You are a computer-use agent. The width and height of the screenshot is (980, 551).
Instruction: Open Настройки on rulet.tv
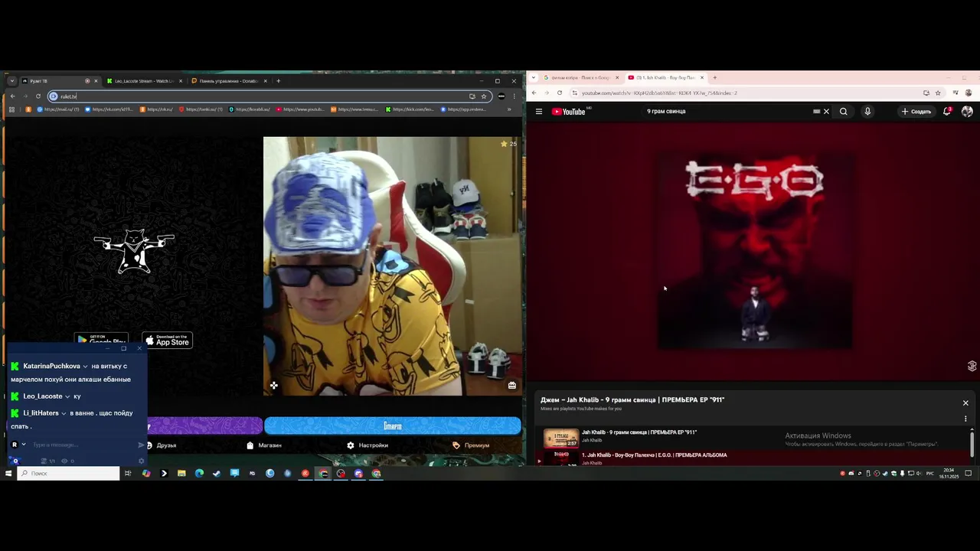367,445
